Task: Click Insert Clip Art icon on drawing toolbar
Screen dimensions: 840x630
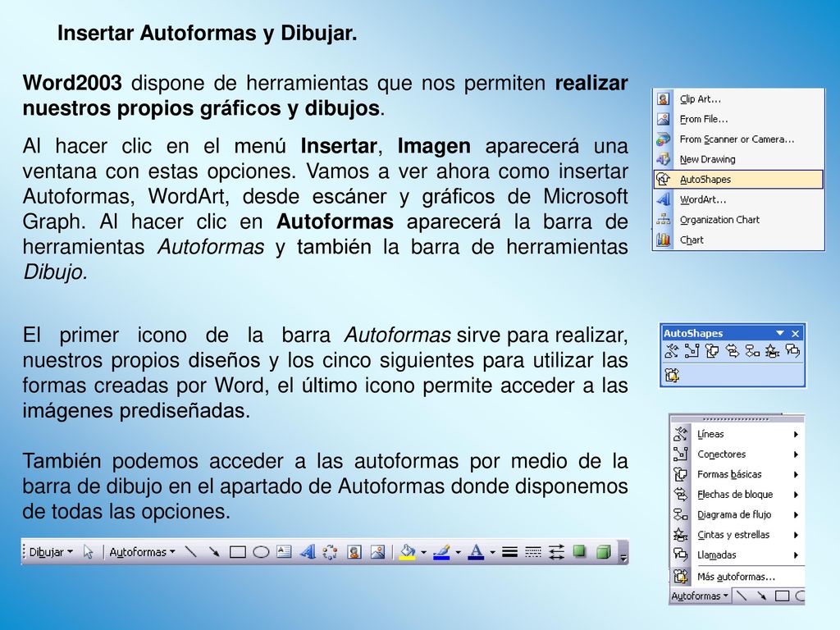Action: 354,552
